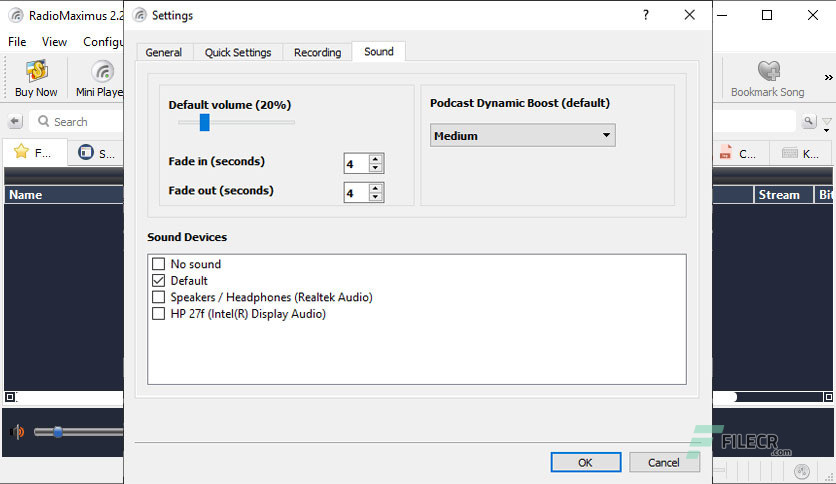Click the Name column header

pos(64,195)
